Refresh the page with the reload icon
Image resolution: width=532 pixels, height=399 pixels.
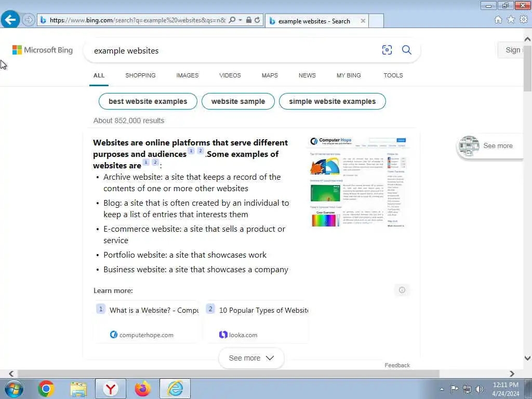(x=257, y=20)
